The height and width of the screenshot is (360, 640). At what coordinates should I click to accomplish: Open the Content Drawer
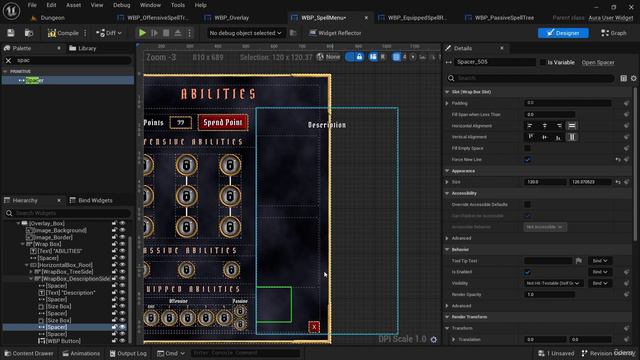click(29, 353)
